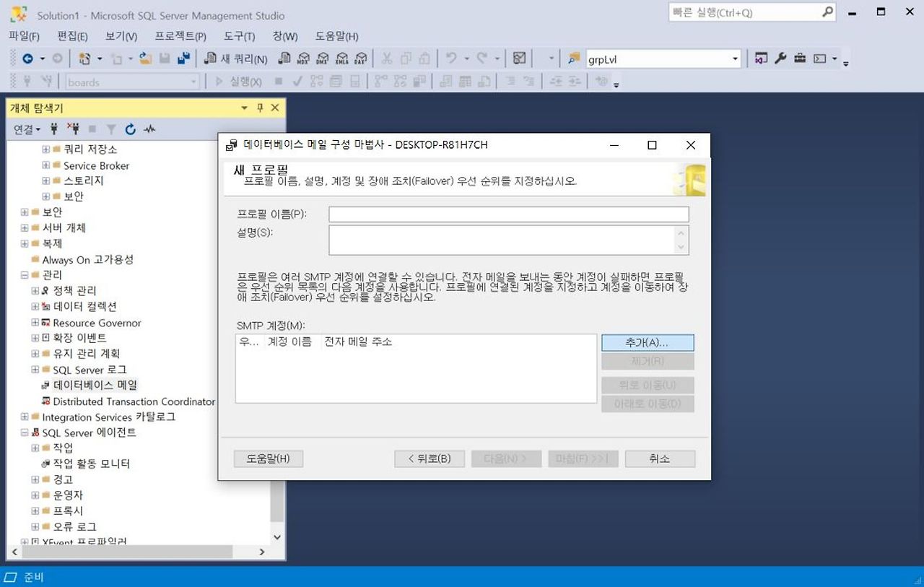
Task: Click the wizard 도움말(H) button
Action: (268, 458)
